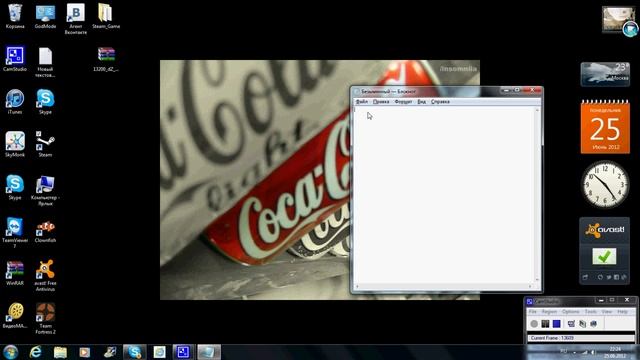Viewport: 640px width, 360px height.
Task: Click the CamStudio Toggle View toolbar icon
Action: (x=571, y=324)
